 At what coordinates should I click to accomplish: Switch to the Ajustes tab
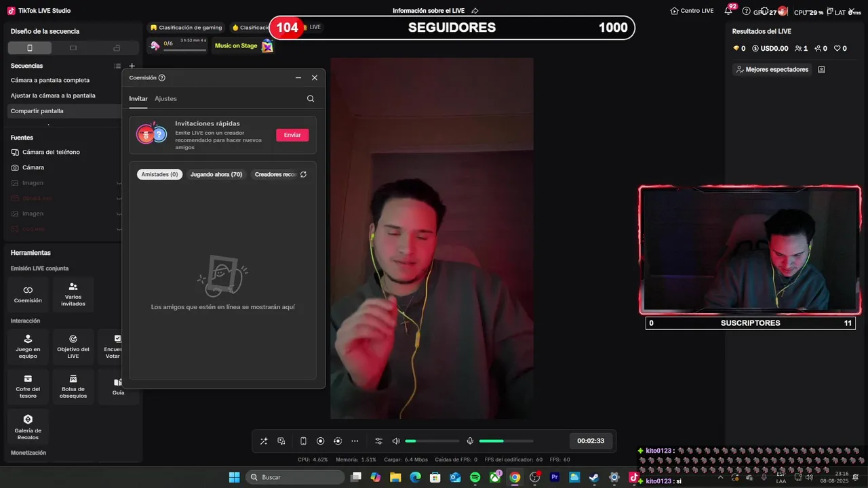pyautogui.click(x=165, y=98)
